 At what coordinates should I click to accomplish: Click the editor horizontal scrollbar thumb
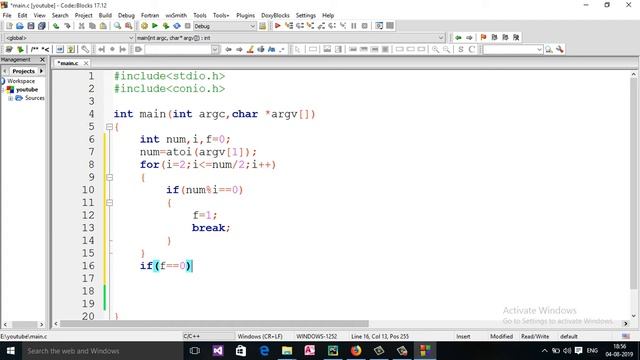pyautogui.click(x=214, y=324)
